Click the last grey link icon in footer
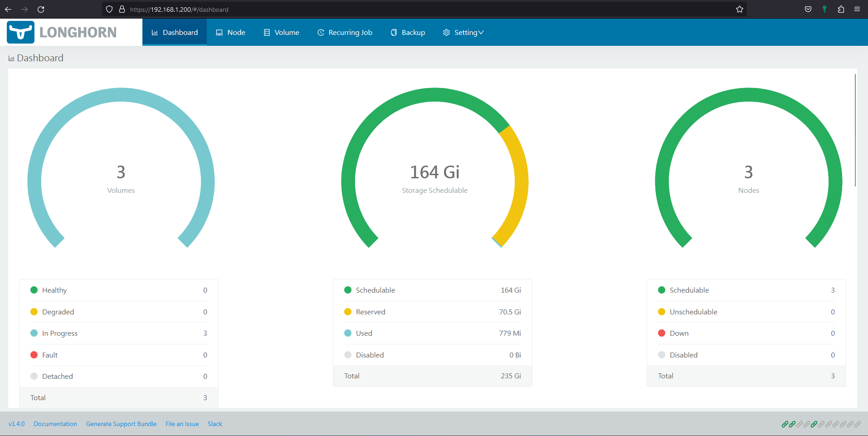The height and width of the screenshot is (436, 868). coord(857,424)
